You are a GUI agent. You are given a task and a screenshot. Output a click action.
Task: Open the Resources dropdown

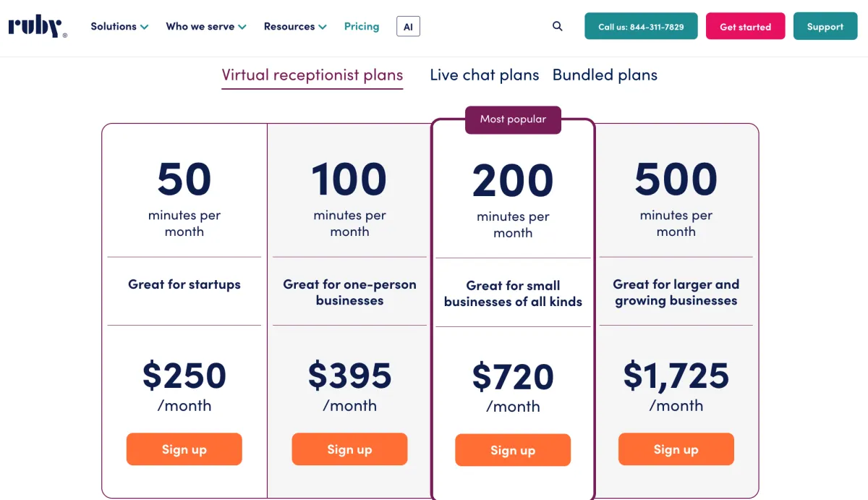click(x=295, y=27)
